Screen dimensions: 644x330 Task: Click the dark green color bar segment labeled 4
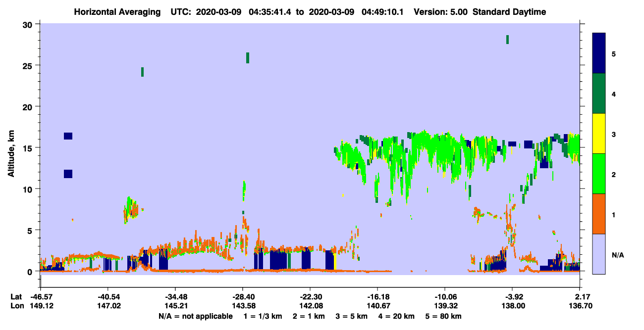click(x=599, y=94)
